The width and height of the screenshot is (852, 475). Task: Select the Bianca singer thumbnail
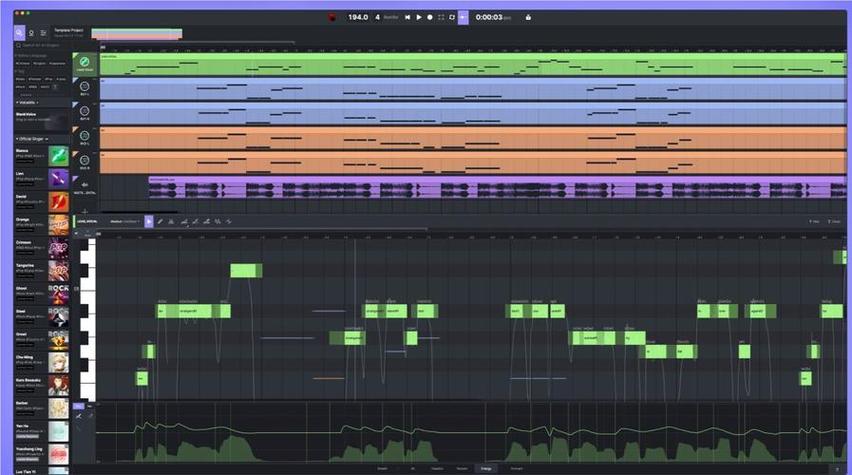[58, 155]
